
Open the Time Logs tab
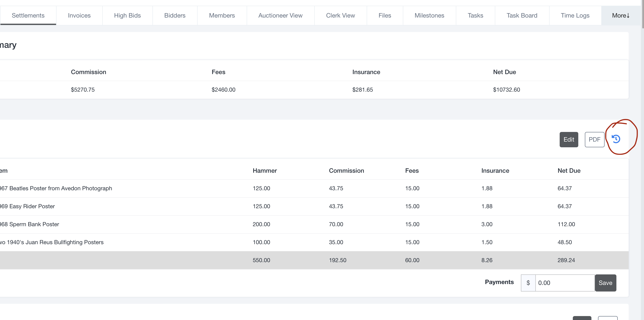click(575, 16)
